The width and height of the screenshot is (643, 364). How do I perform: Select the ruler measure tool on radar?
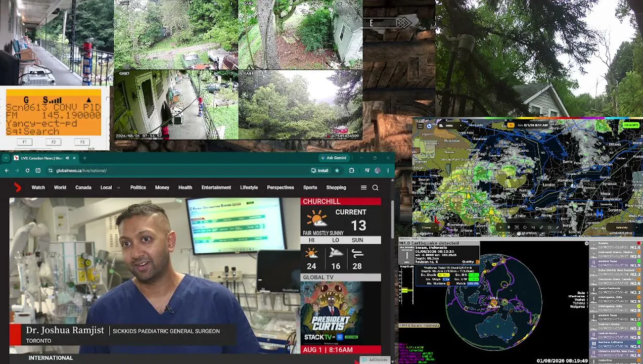click(x=541, y=227)
